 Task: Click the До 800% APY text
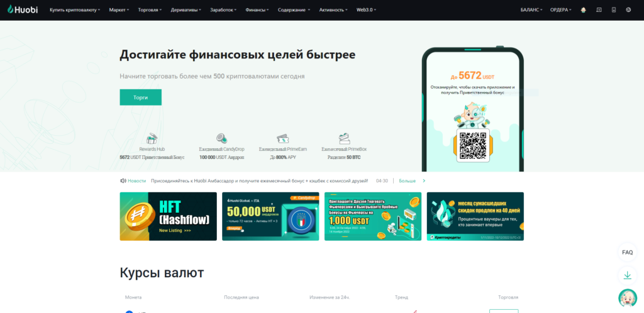(x=283, y=158)
